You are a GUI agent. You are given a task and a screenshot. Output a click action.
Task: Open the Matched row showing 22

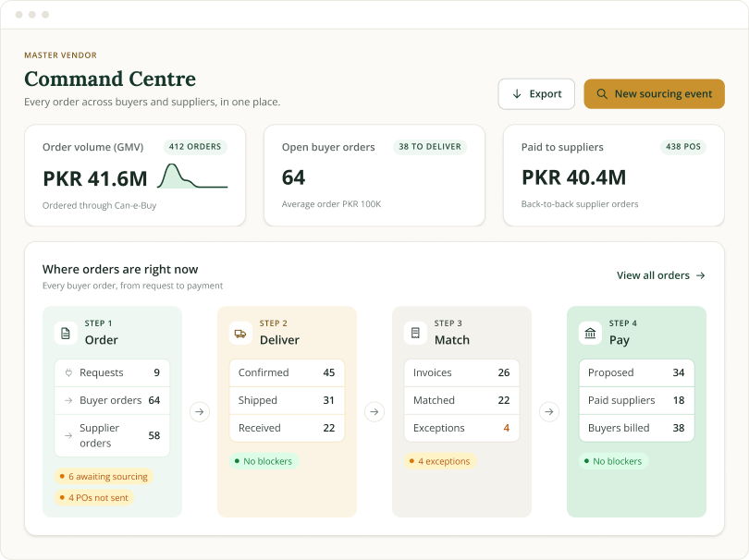pos(462,400)
